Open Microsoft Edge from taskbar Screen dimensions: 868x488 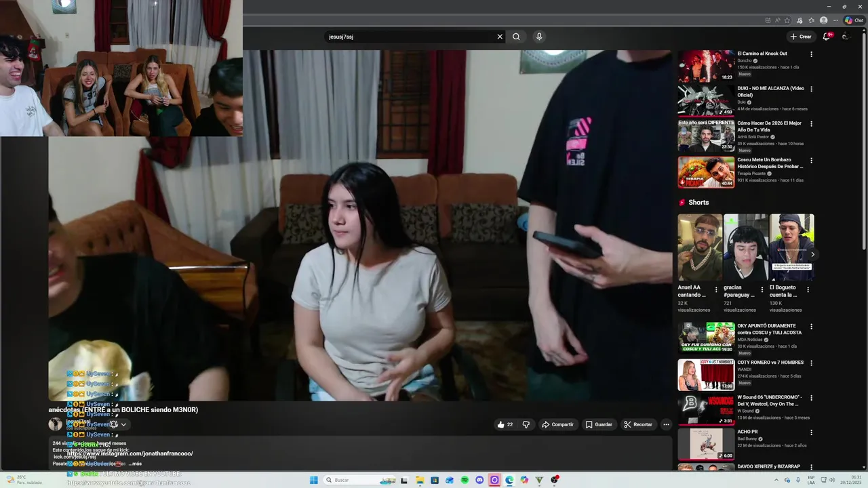click(509, 480)
